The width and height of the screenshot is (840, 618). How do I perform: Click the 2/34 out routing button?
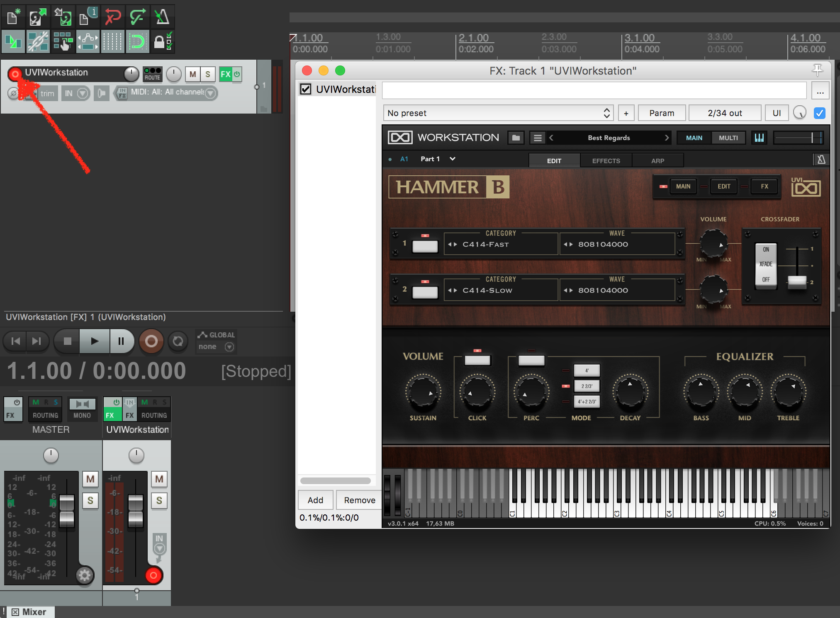pos(725,113)
